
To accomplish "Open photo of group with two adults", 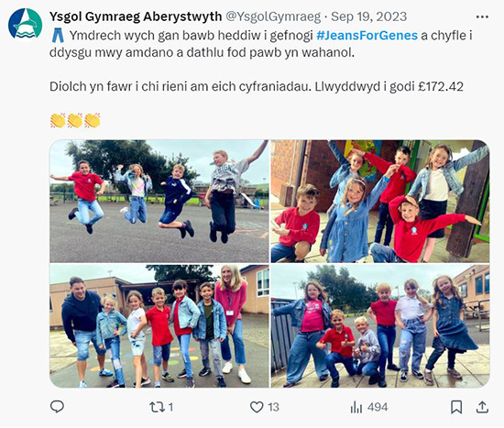I will coord(159,326).
